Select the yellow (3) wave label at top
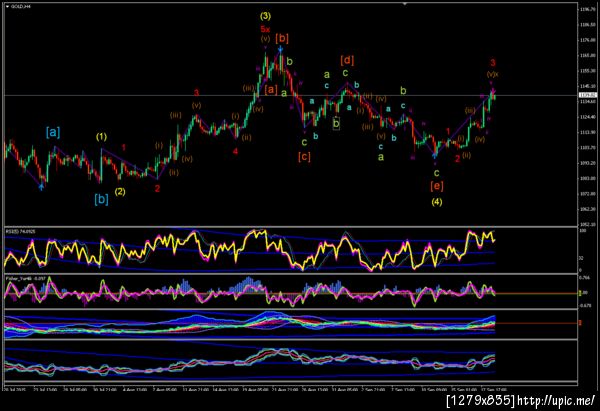Viewport: 600px width, 411px height. point(265,16)
